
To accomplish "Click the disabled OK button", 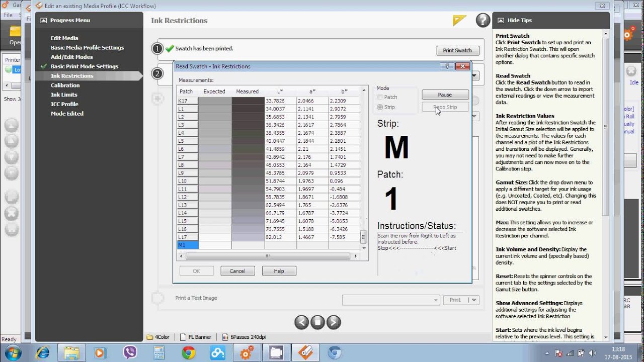I will tap(196, 271).
